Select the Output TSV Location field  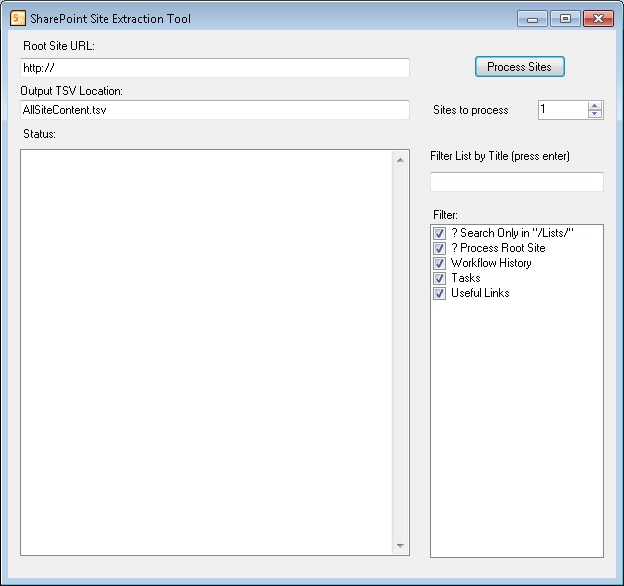coord(214,110)
